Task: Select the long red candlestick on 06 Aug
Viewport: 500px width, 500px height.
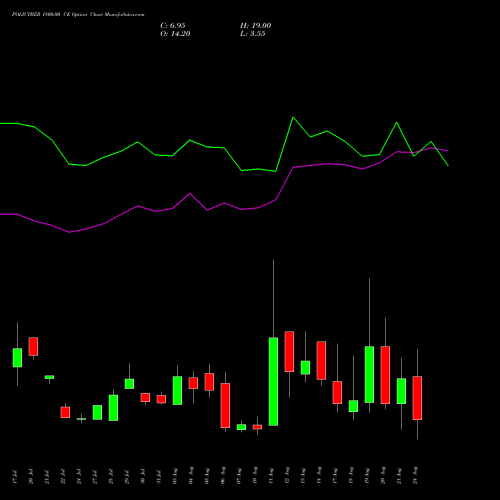Action: coord(225,405)
